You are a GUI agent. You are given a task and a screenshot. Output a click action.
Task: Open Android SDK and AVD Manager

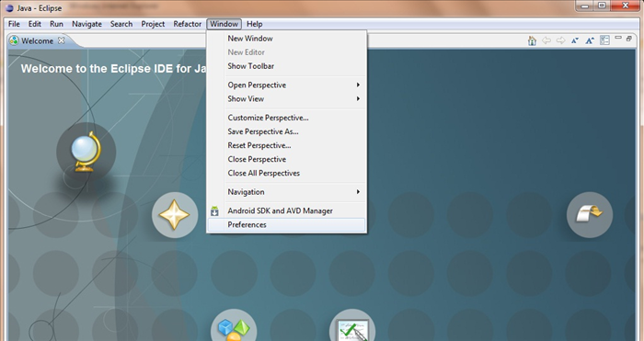pos(286,210)
